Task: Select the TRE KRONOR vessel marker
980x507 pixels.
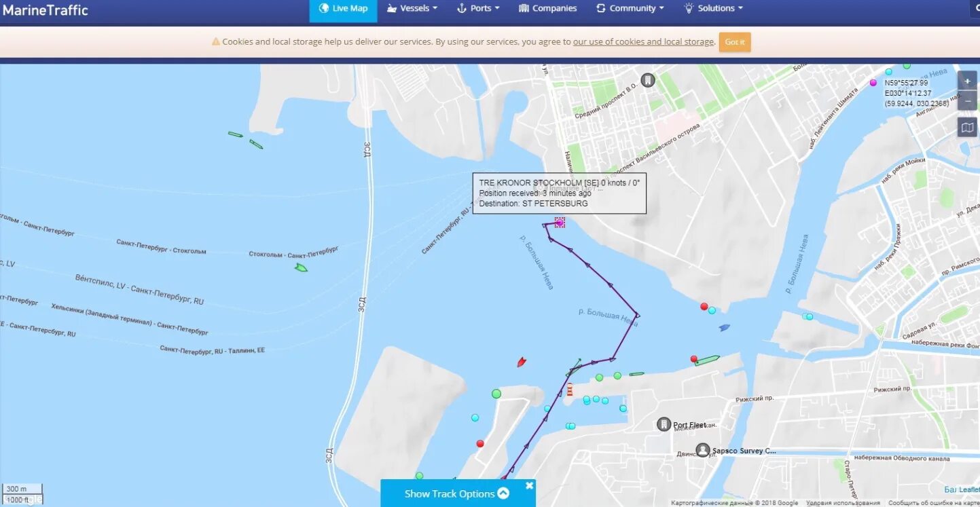Action: (560, 223)
